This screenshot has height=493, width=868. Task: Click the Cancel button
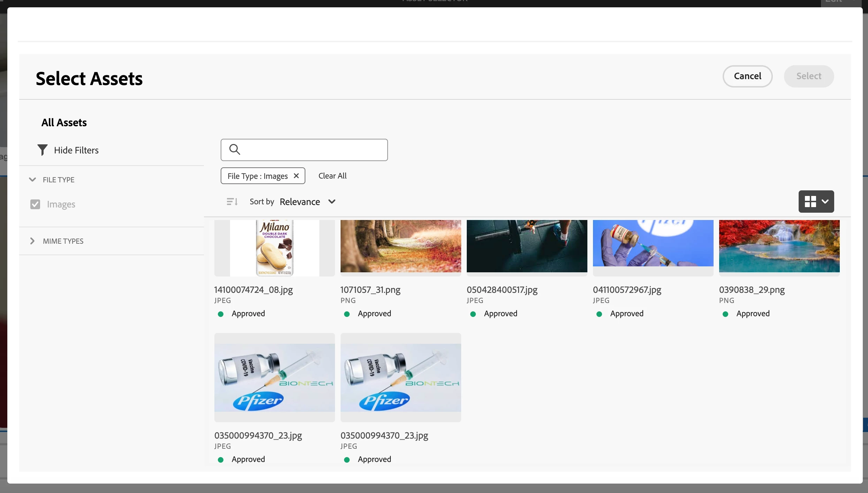click(747, 76)
